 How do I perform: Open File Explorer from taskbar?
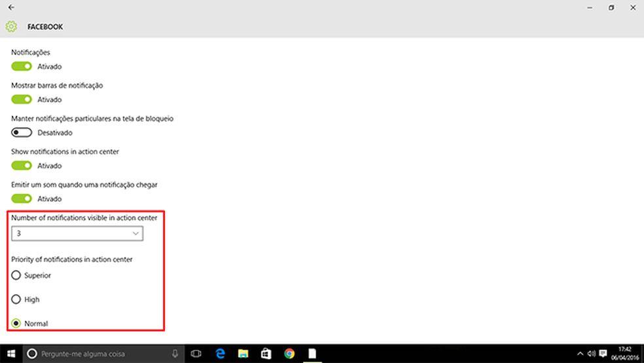click(243, 354)
